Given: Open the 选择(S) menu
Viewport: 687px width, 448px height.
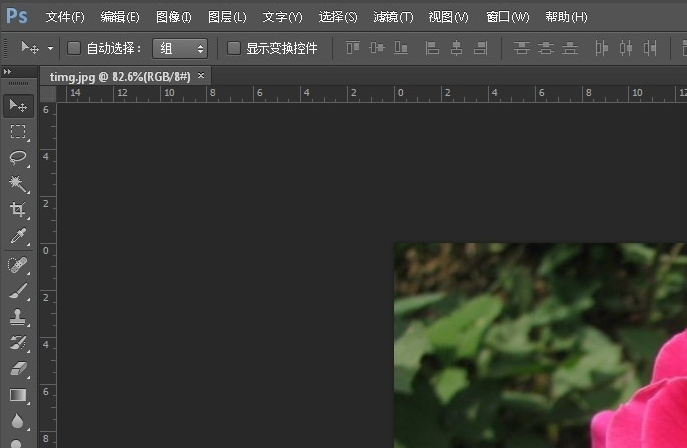Looking at the screenshot, I should tap(338, 17).
